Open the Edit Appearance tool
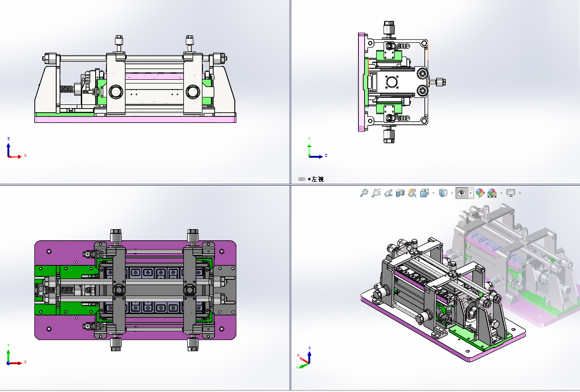This screenshot has height=392, width=580. pyautogui.click(x=480, y=193)
